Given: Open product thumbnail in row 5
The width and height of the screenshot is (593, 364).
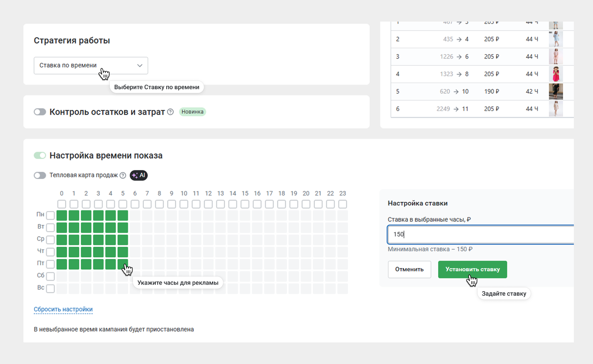Looking at the screenshot, I should tap(556, 91).
